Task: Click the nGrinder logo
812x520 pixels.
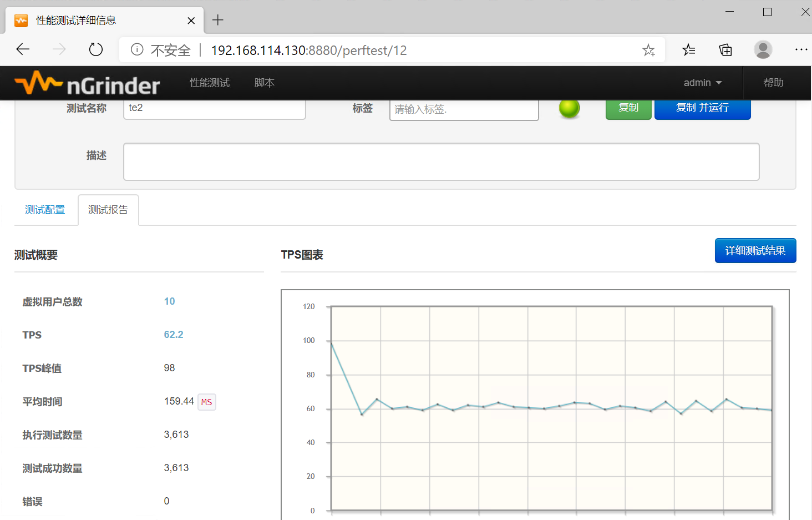Action: 87,84
